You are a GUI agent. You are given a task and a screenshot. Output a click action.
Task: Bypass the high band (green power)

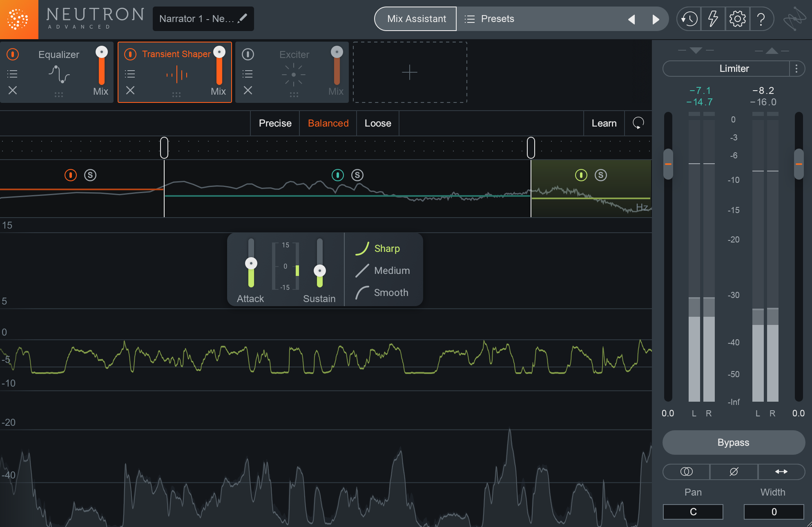point(581,175)
